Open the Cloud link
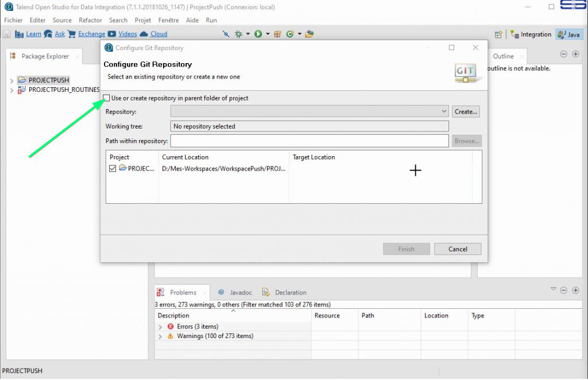 pyautogui.click(x=158, y=34)
